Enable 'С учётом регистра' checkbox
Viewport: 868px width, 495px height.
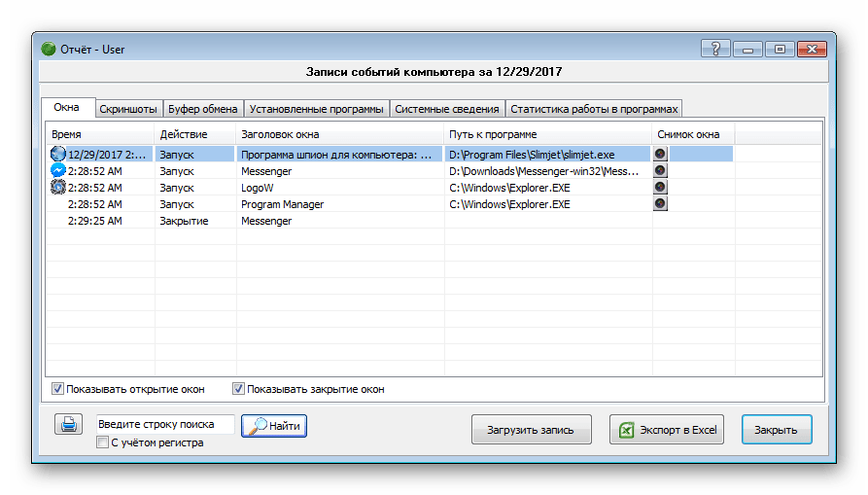(103, 443)
